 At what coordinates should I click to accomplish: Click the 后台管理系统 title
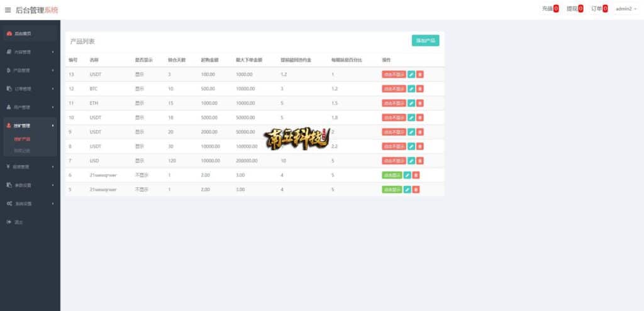click(x=37, y=10)
